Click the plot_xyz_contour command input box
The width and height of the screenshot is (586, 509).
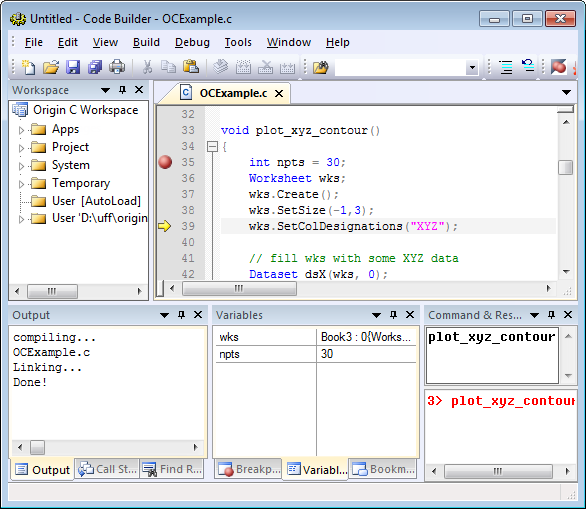coord(492,355)
